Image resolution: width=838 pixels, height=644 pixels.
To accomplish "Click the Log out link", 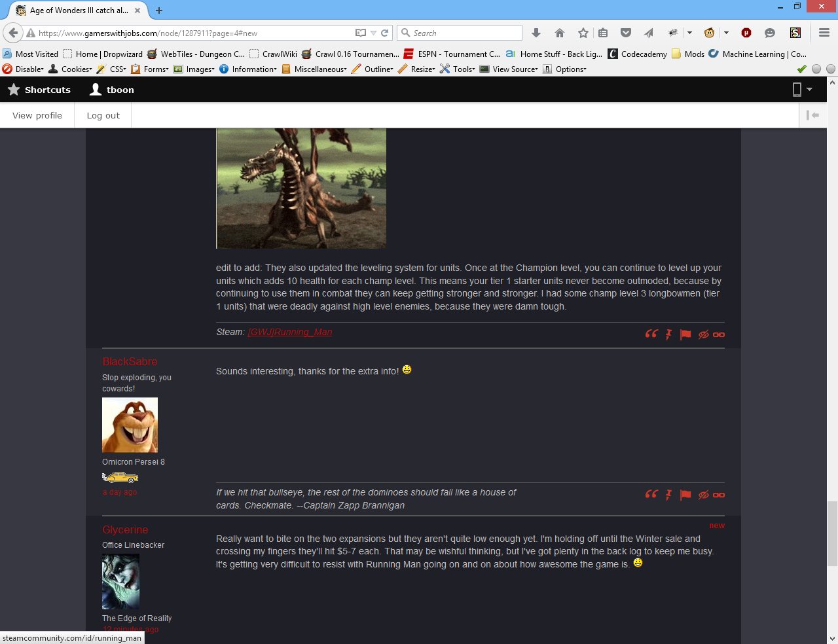I will click(x=103, y=115).
